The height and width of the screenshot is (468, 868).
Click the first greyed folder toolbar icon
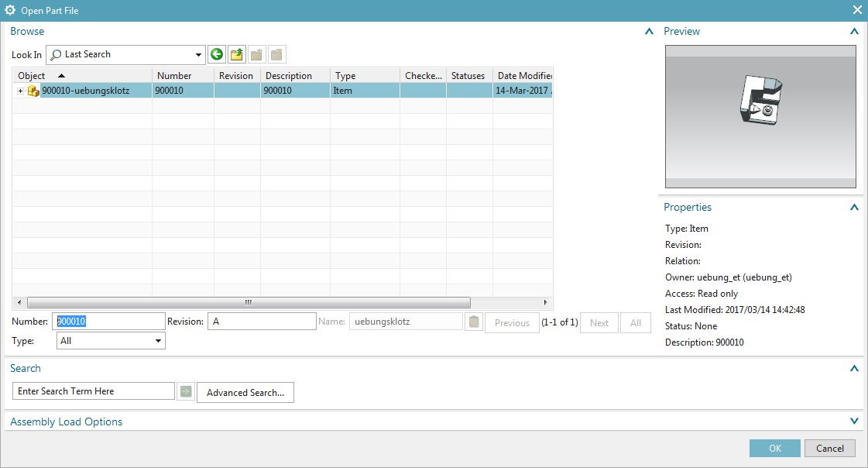pos(257,54)
